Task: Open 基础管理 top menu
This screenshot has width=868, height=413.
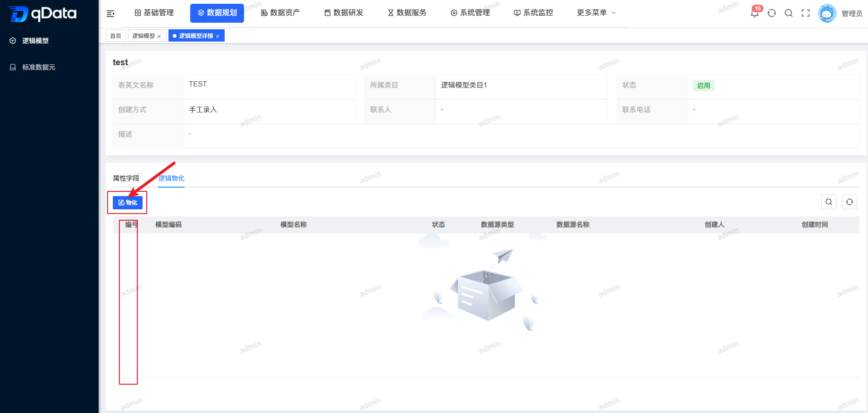Action: [154, 13]
